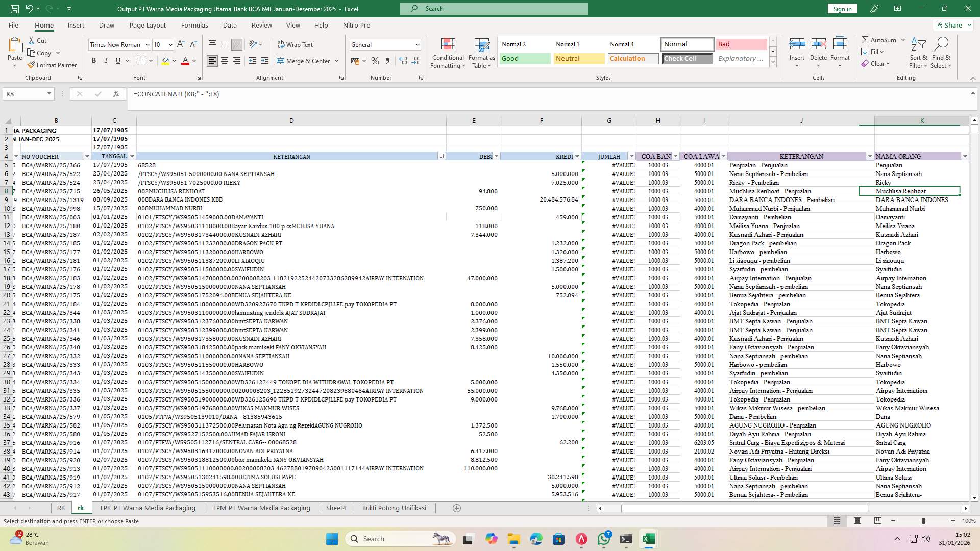Apply the Format Painter
This screenshot has height=551, width=980.
(53, 65)
